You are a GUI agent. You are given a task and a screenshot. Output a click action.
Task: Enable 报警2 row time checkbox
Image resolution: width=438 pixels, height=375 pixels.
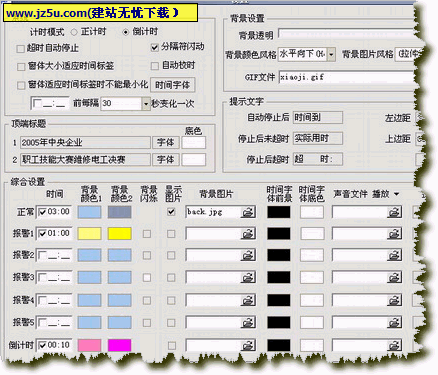pyautogui.click(x=42, y=256)
